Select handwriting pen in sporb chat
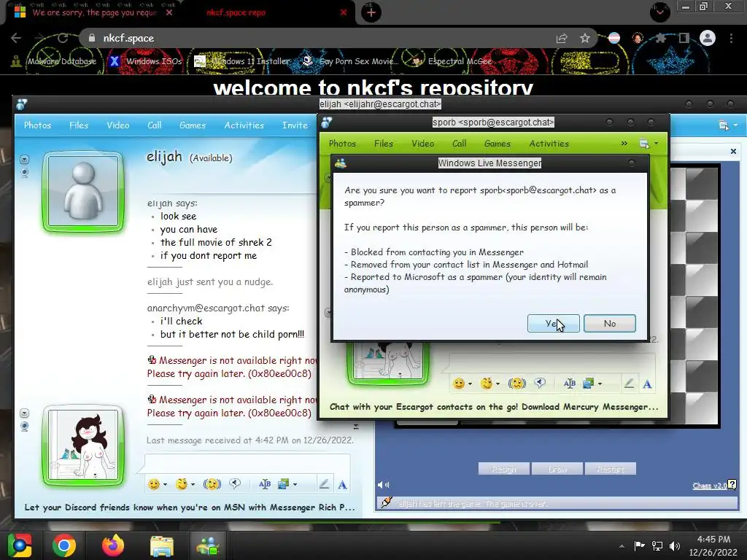747x560 pixels. pos(629,384)
